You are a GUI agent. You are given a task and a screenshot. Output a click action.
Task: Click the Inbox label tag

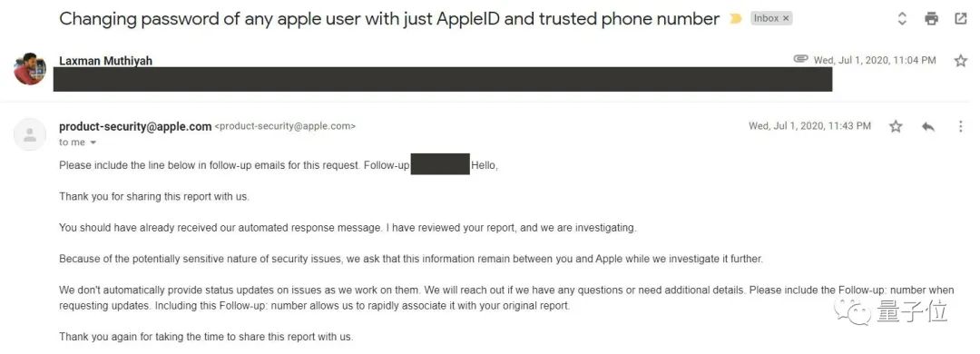coord(766,19)
